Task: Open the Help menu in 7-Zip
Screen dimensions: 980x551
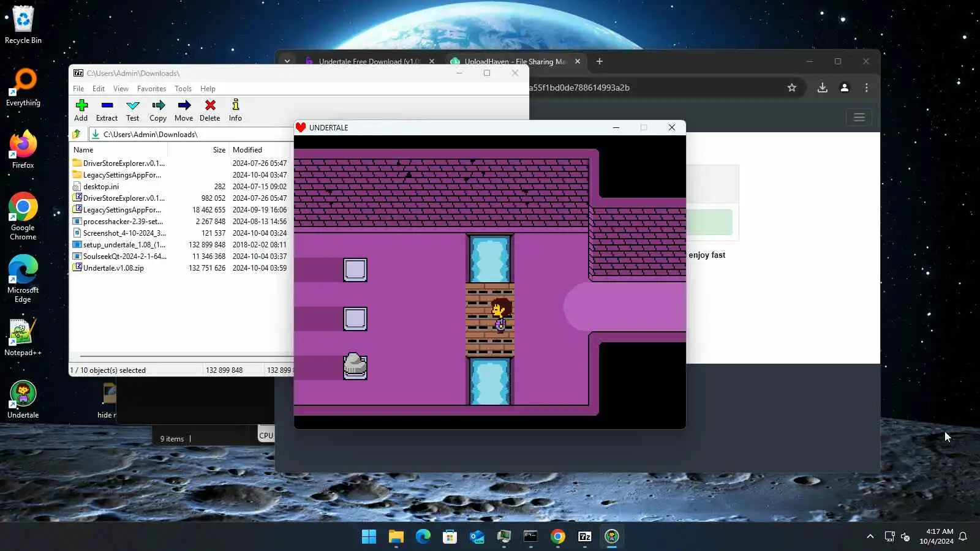Action: point(208,89)
